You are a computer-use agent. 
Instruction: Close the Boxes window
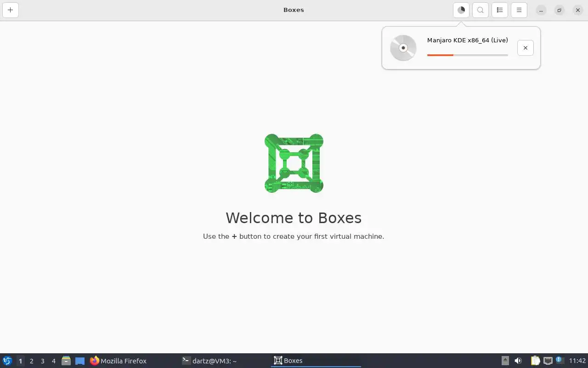(x=578, y=10)
